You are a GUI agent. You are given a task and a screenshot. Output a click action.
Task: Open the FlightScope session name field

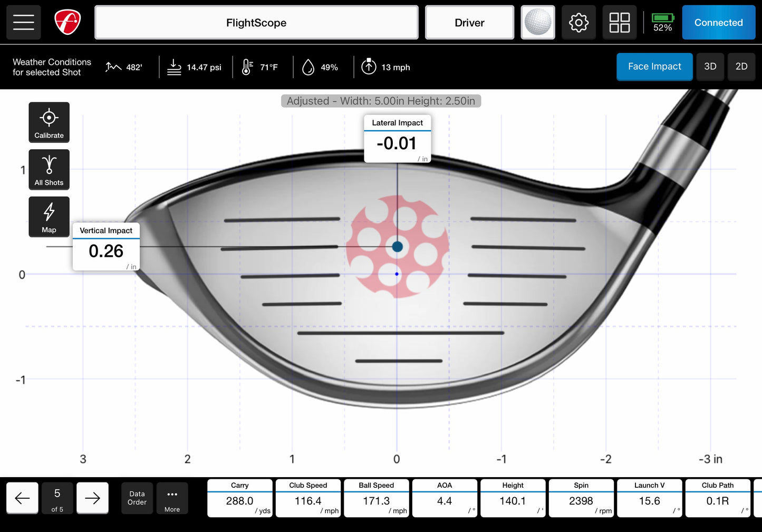256,23
